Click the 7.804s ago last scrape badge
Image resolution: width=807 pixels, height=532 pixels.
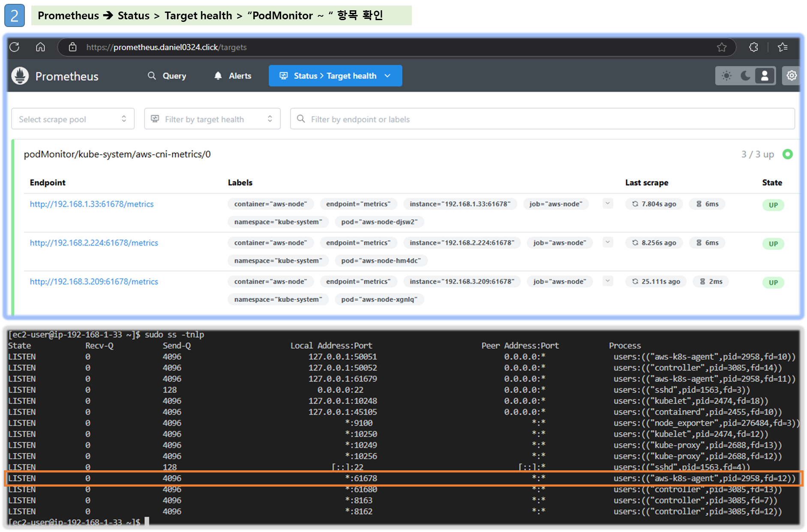coord(654,204)
